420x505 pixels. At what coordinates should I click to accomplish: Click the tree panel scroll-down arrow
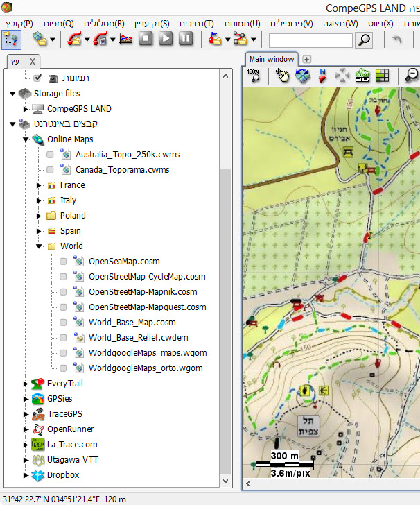click(226, 481)
